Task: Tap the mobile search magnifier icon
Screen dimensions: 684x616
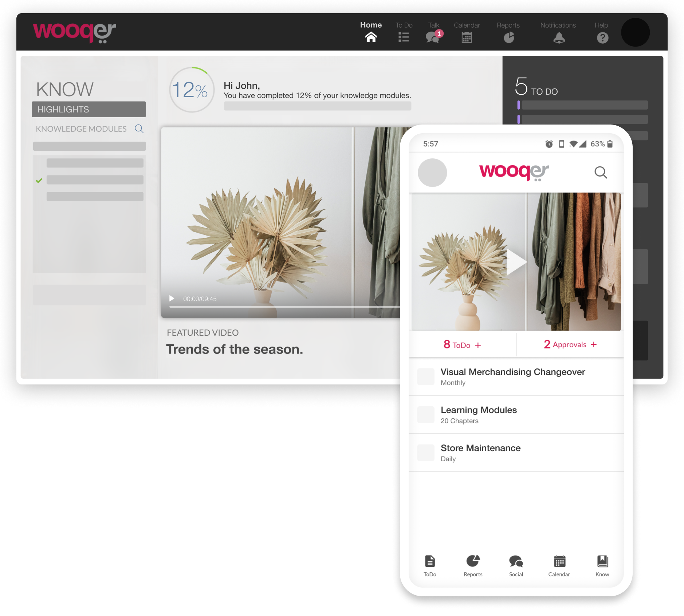Action: (601, 172)
